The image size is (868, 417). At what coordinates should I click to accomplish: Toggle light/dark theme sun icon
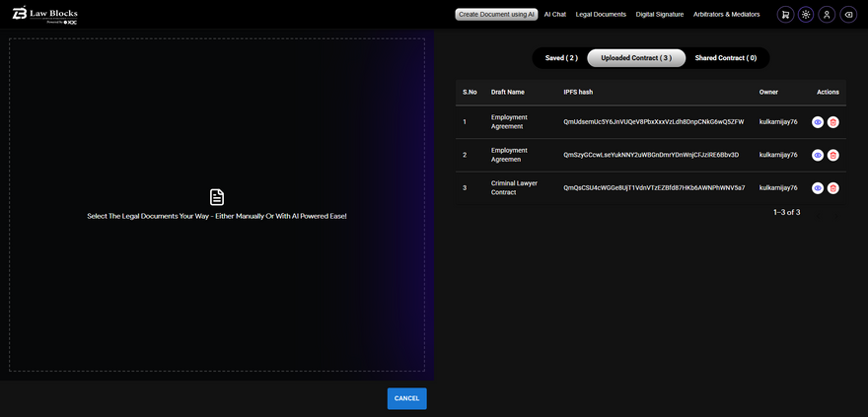pyautogui.click(x=806, y=15)
